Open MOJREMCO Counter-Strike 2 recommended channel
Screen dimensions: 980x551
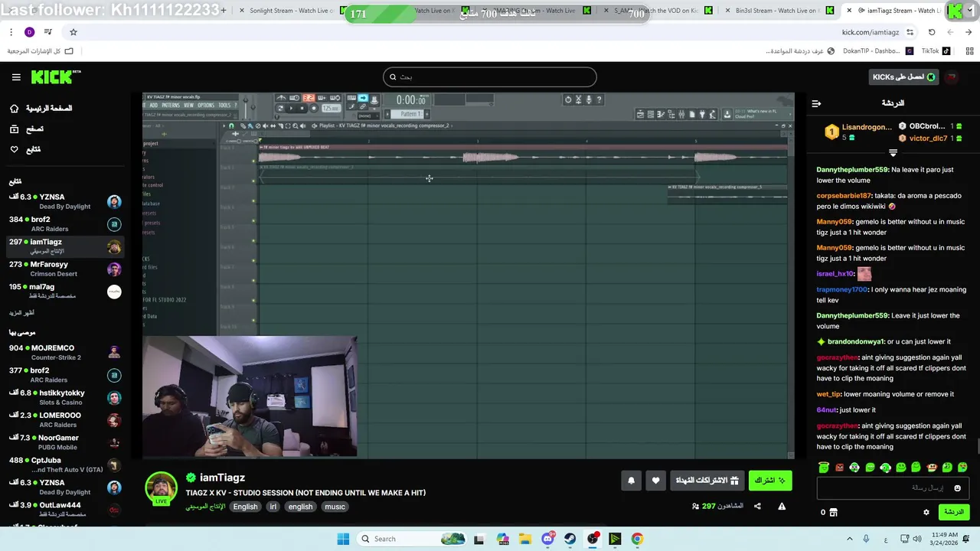coord(65,352)
